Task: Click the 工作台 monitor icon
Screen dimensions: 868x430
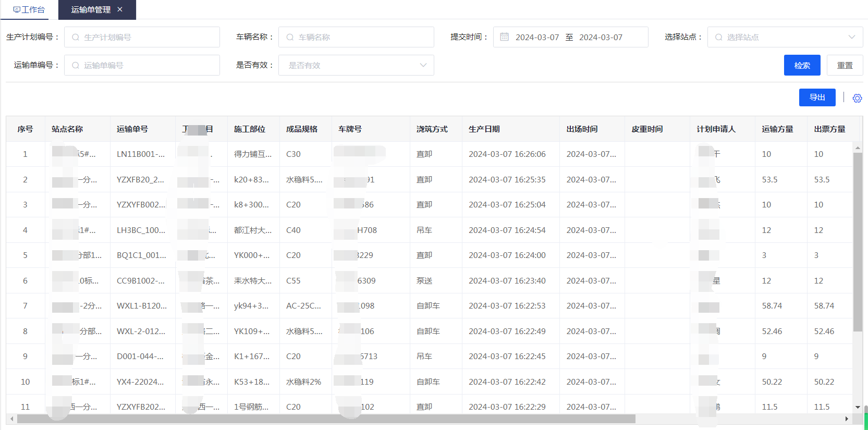Action: point(17,9)
